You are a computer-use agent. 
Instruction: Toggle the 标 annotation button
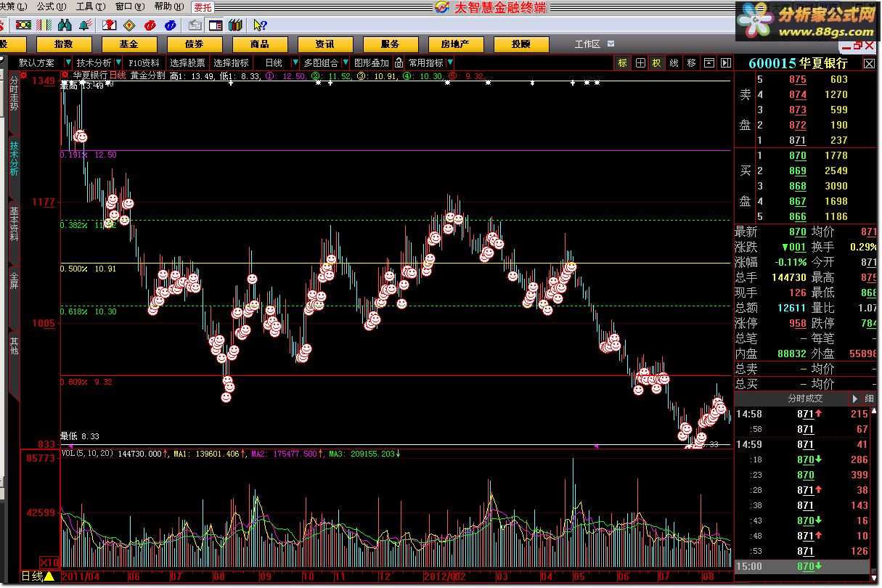[x=623, y=63]
